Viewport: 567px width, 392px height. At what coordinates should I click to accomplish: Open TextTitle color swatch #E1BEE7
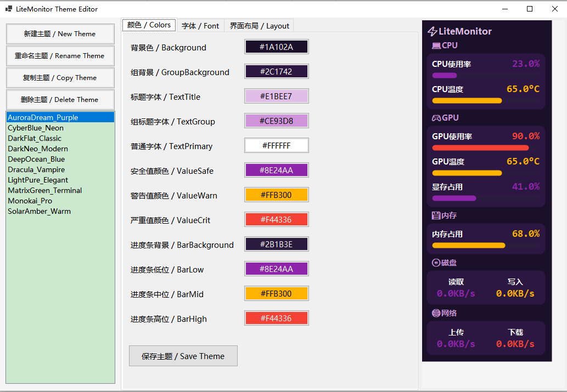point(277,96)
